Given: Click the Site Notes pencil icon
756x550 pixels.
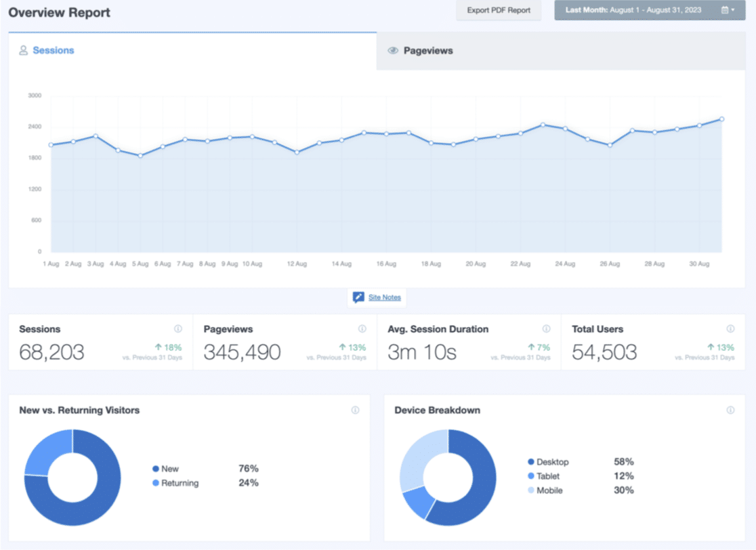Looking at the screenshot, I should 359,297.
